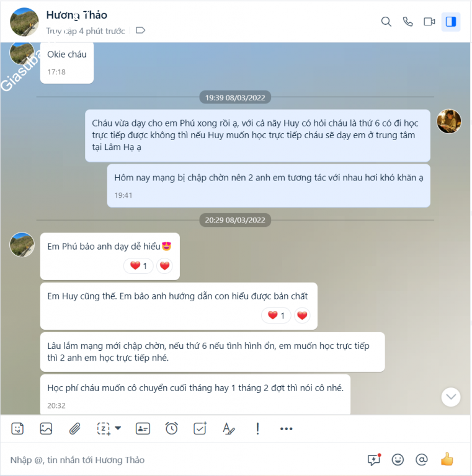Send a thumbs-up like
This screenshot has width=472, height=476.
click(447, 459)
